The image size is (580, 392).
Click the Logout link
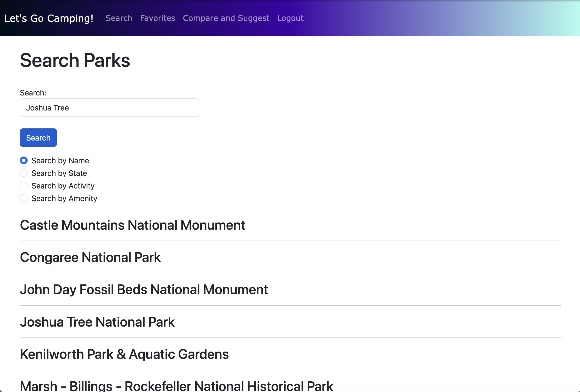click(290, 18)
